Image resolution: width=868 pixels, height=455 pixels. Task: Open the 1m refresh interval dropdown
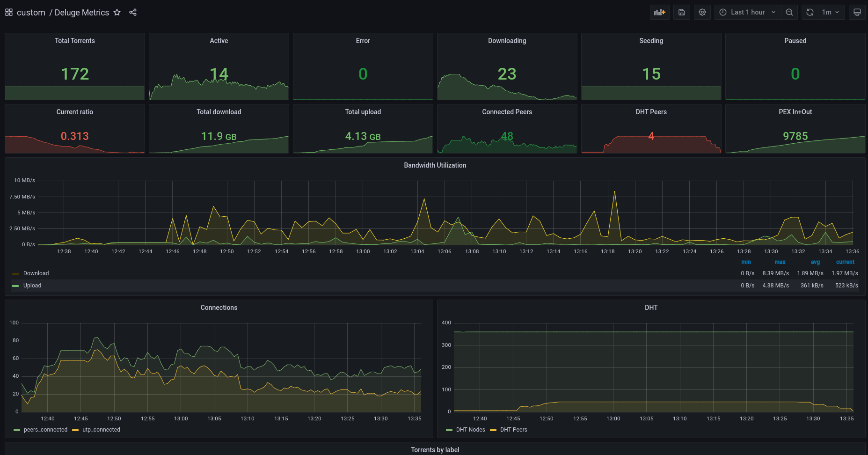[831, 12]
